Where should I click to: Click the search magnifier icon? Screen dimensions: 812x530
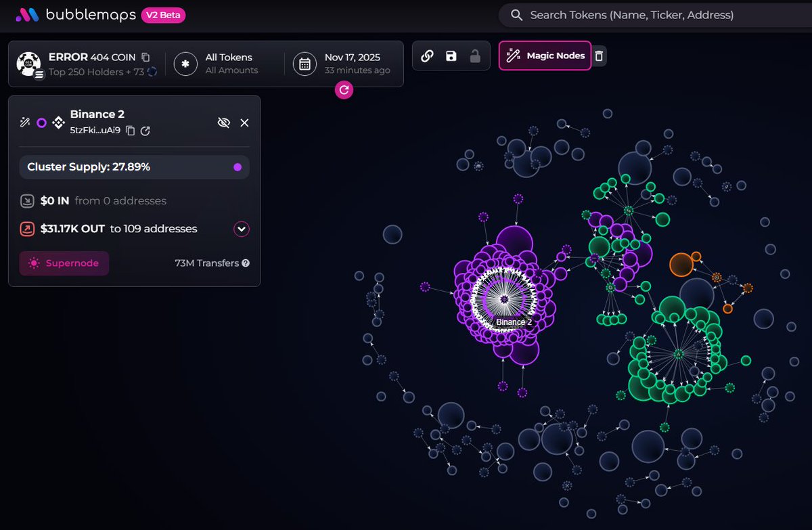point(516,15)
